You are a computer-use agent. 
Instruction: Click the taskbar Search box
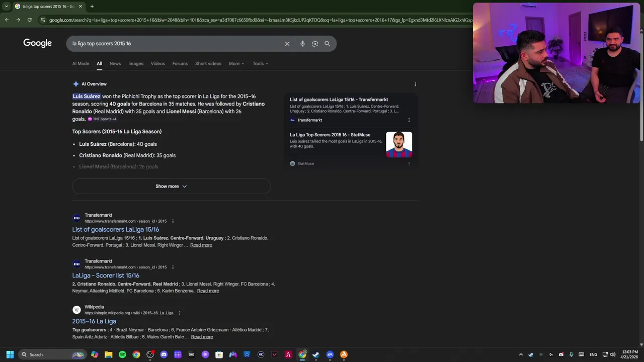pyautogui.click(x=51, y=354)
